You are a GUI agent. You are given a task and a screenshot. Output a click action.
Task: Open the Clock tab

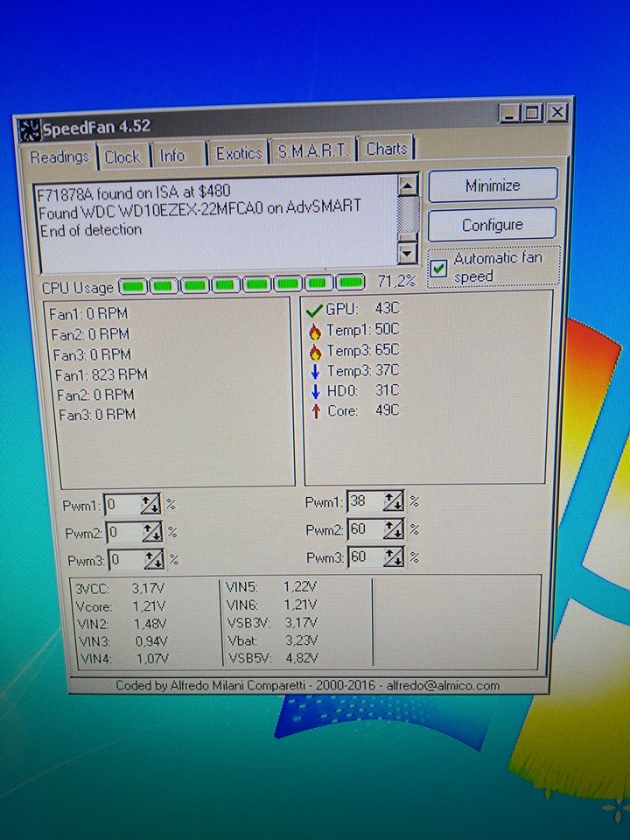click(122, 157)
